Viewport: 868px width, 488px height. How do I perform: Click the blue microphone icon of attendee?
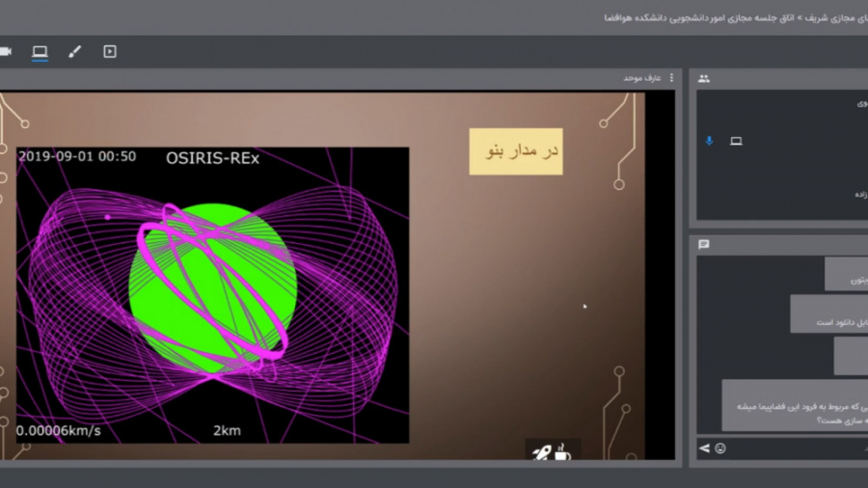tap(709, 141)
